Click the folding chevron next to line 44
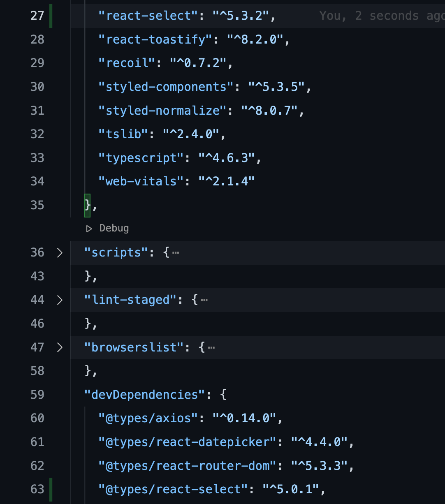Image resolution: width=445 pixels, height=504 pixels. 60,300
